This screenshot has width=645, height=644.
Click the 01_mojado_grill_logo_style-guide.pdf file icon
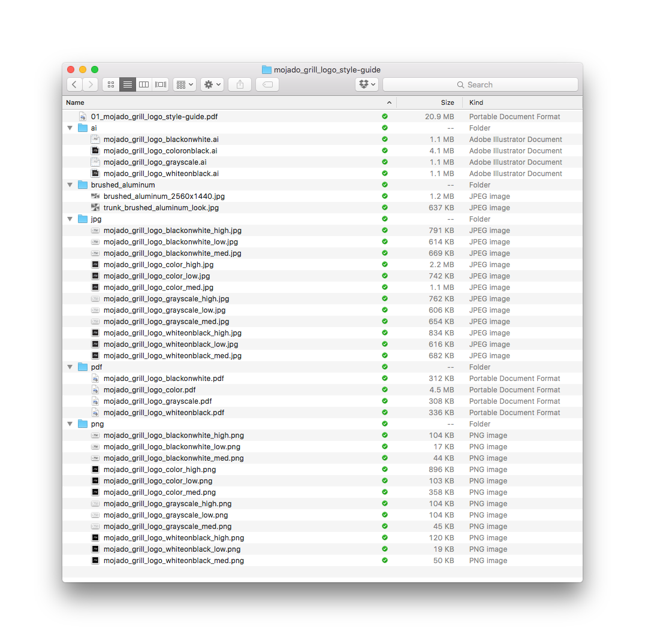pyautogui.click(x=83, y=117)
